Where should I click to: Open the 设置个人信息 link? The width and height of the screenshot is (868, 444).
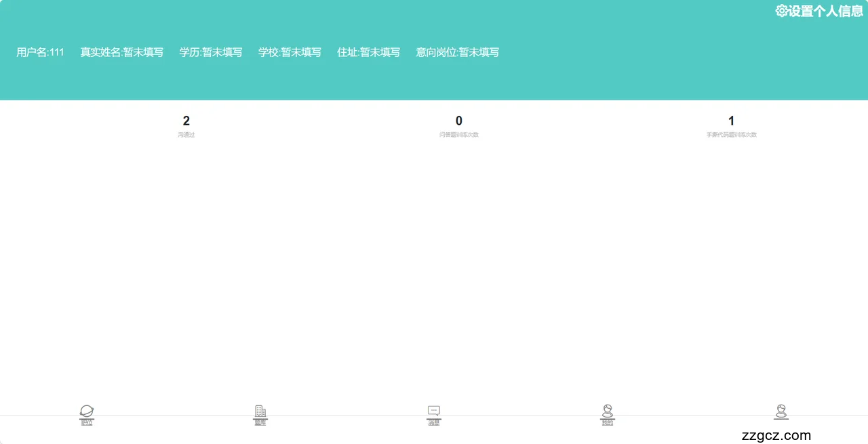825,11
